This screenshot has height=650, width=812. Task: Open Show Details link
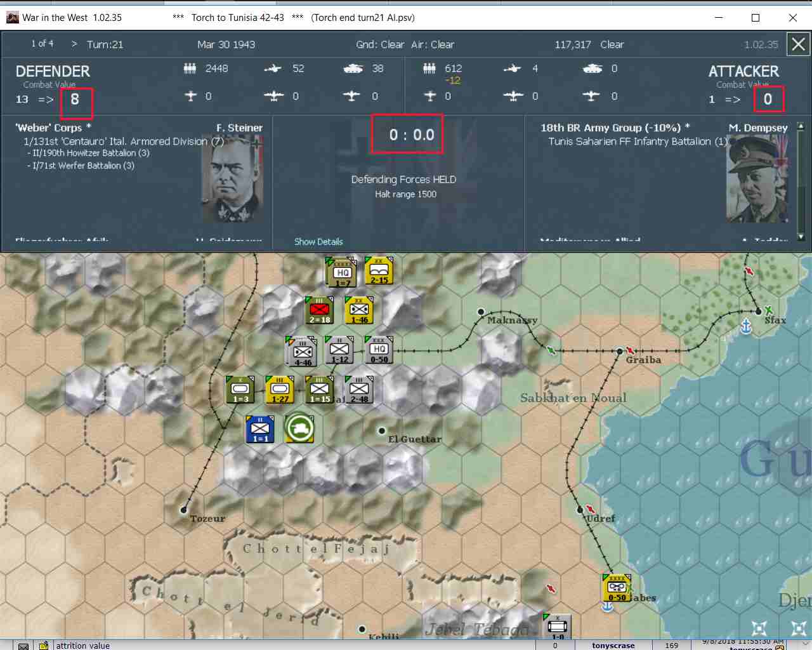click(318, 242)
